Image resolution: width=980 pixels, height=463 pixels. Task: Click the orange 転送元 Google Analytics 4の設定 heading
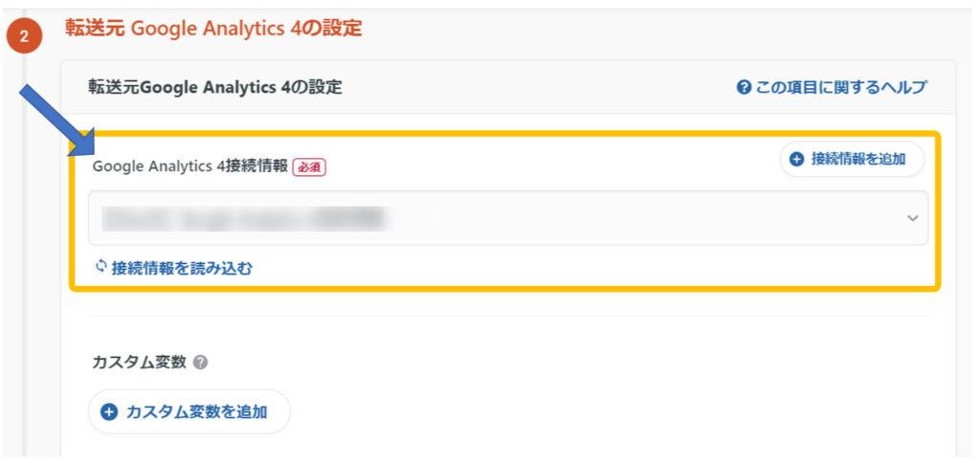pos(213,29)
